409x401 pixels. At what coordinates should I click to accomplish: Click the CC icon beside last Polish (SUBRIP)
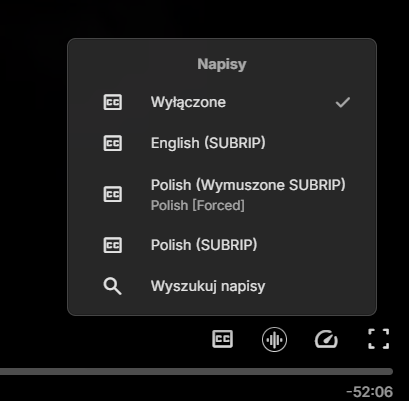113,245
